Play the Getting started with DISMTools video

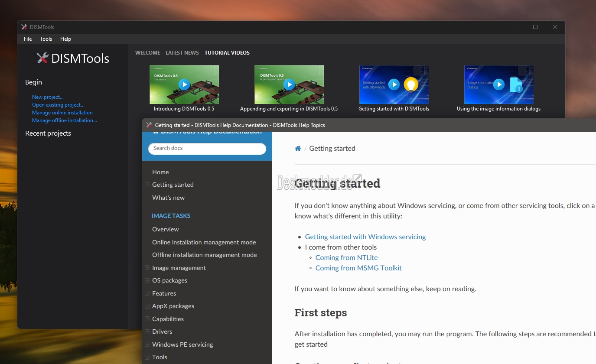coord(394,84)
